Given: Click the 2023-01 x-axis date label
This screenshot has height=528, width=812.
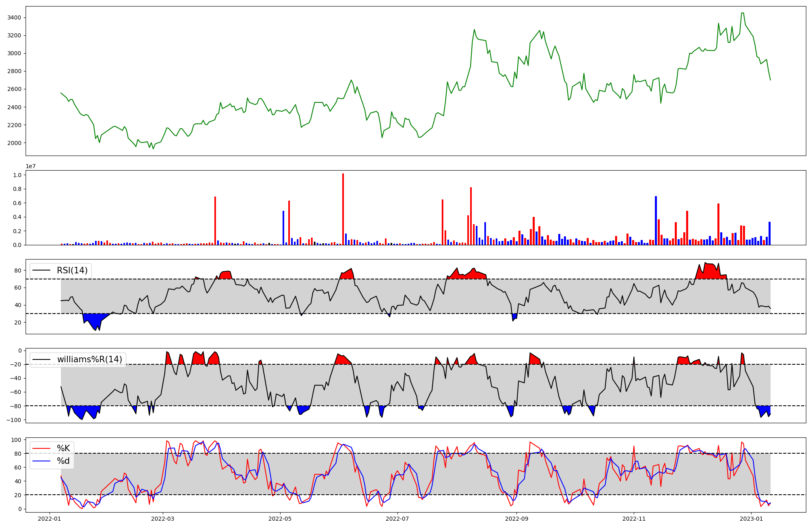Looking at the screenshot, I should (x=751, y=519).
